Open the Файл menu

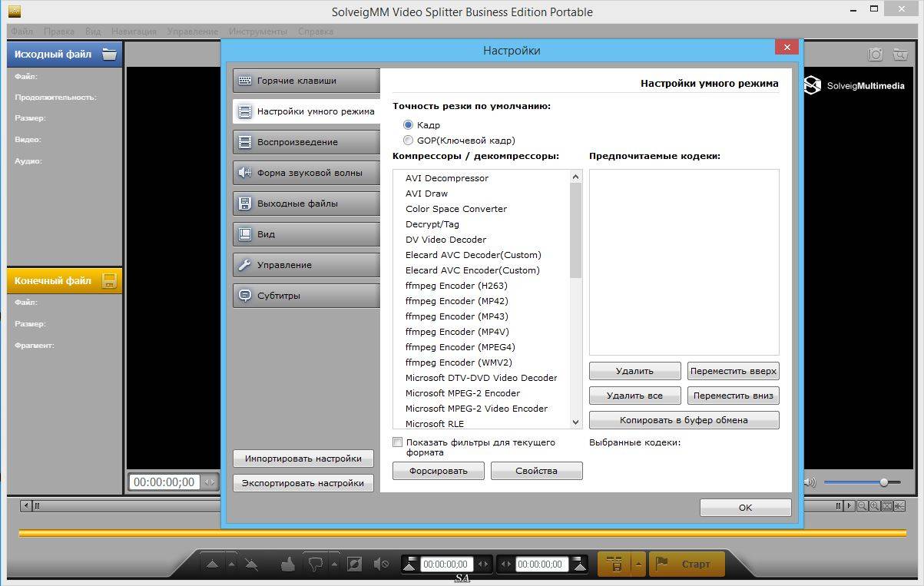[x=22, y=31]
